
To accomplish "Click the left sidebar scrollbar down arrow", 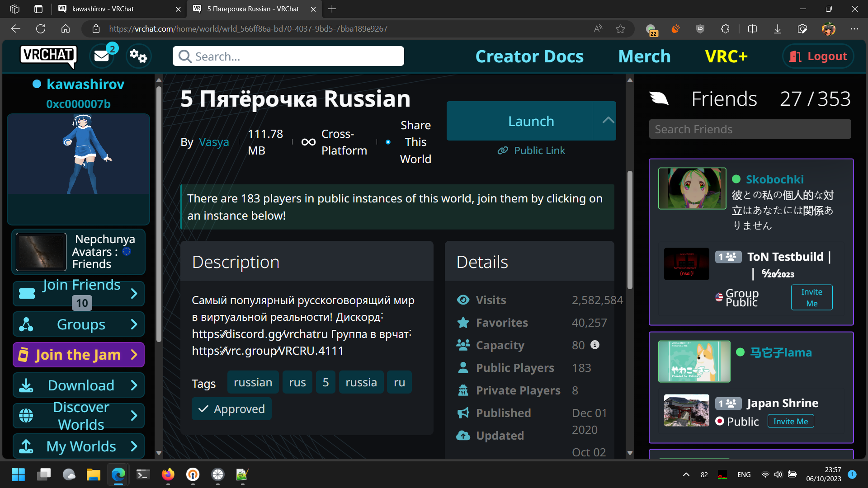I will [x=159, y=453].
